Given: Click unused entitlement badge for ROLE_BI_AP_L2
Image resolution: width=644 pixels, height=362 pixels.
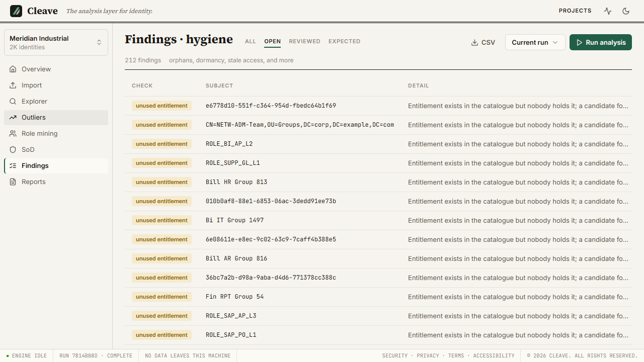Looking at the screenshot, I should pyautogui.click(x=162, y=144).
